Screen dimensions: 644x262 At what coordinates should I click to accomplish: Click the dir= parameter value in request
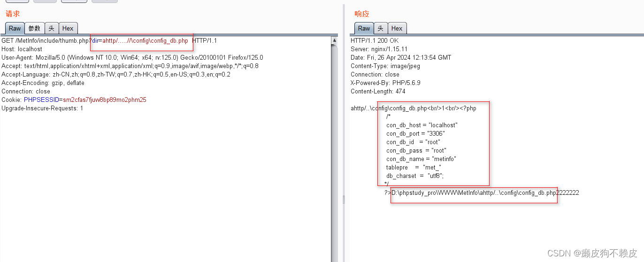pos(146,41)
